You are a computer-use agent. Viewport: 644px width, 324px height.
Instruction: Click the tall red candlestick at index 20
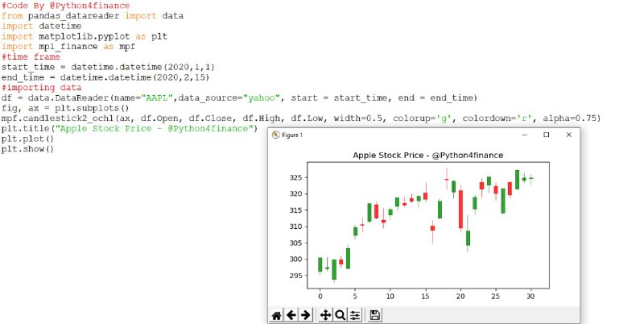[460, 209]
